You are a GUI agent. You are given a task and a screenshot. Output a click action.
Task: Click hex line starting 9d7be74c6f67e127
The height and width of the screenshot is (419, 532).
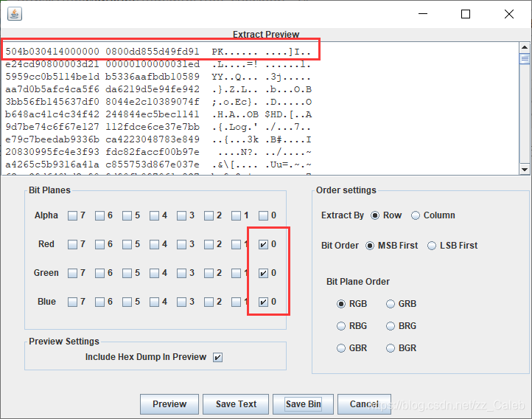(x=158, y=127)
